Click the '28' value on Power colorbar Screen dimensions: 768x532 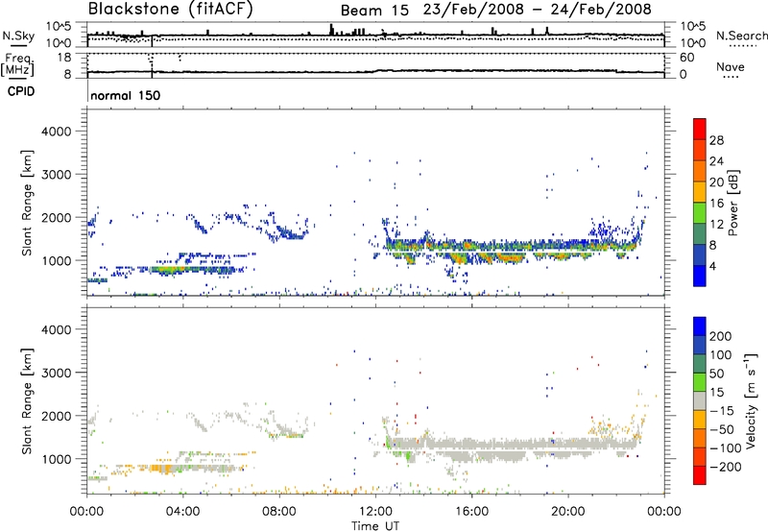click(x=716, y=140)
